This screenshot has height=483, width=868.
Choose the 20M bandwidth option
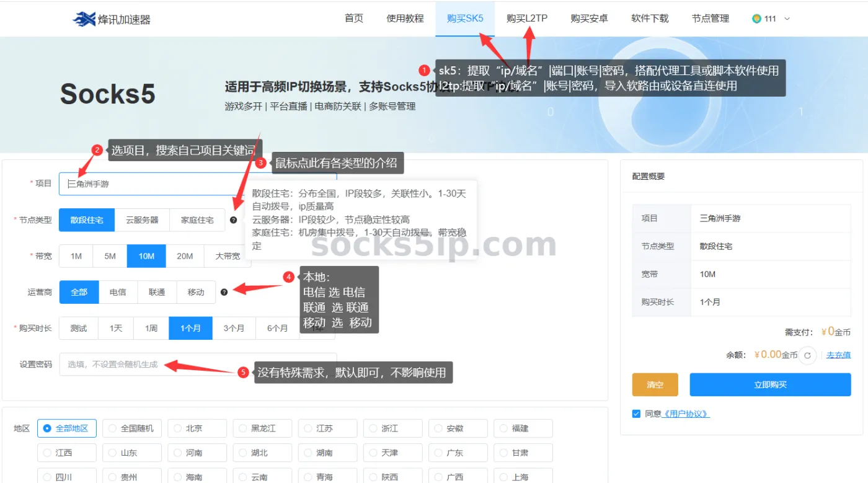185,256
